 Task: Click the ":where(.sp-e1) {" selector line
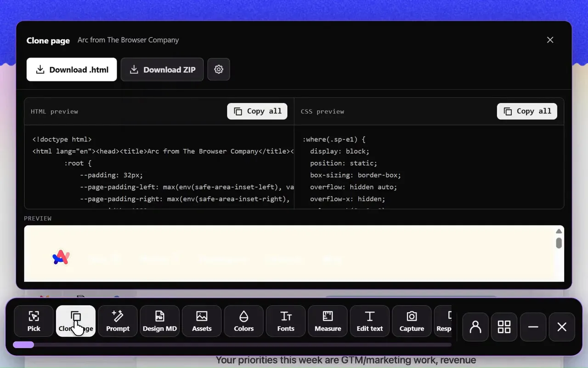[334, 139]
